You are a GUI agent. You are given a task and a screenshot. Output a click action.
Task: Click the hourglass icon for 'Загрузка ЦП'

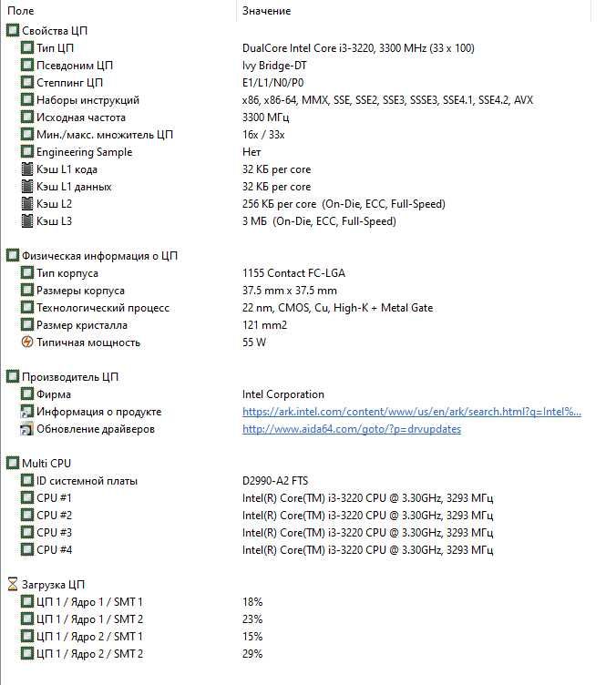point(13,585)
